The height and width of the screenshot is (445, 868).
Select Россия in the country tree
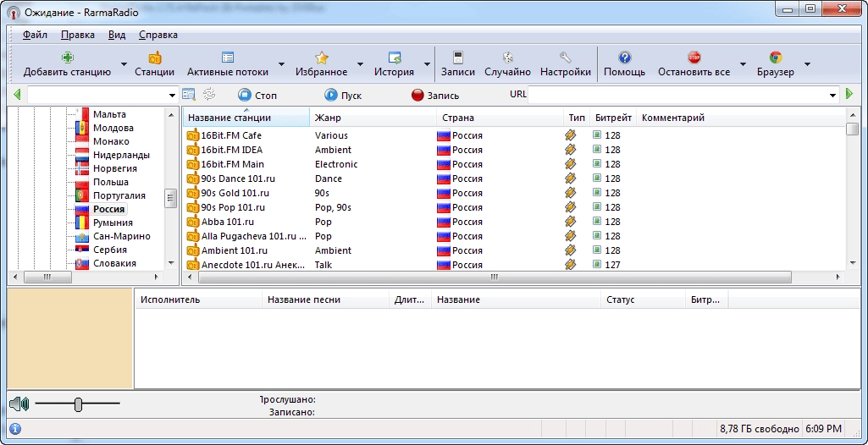click(108, 209)
